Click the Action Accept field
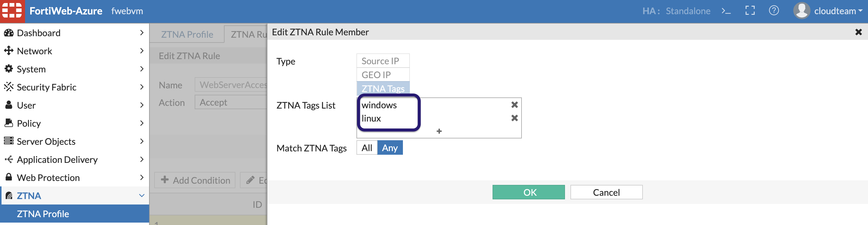The image size is (868, 225). point(231,102)
